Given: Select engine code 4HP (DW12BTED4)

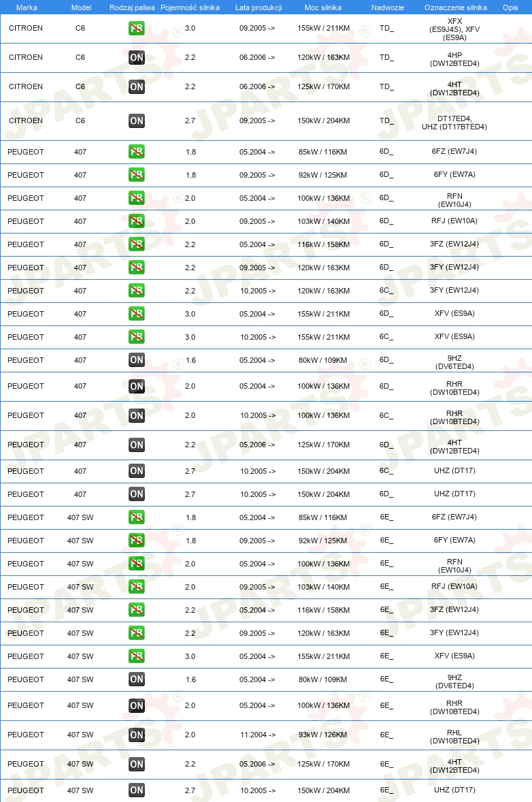Looking at the screenshot, I should point(454,59).
